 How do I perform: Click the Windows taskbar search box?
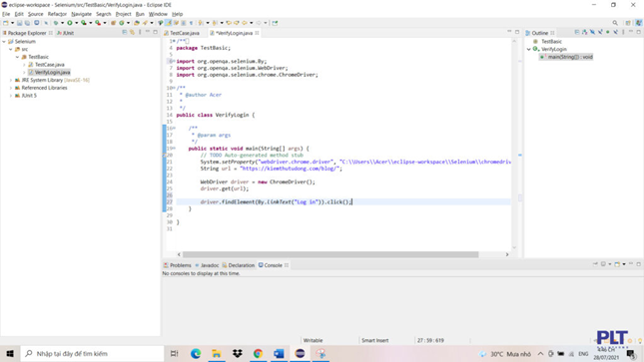[x=93, y=353]
